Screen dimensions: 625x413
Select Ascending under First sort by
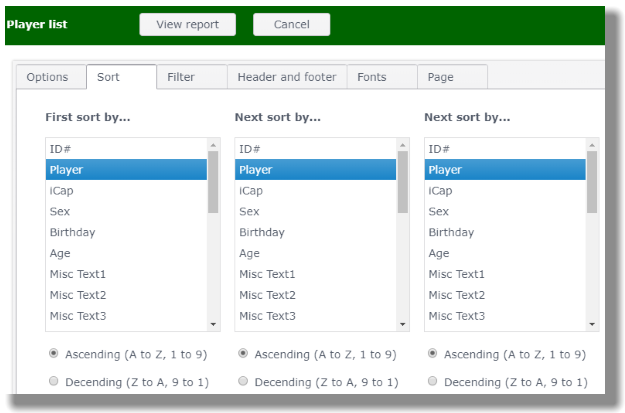click(x=53, y=354)
